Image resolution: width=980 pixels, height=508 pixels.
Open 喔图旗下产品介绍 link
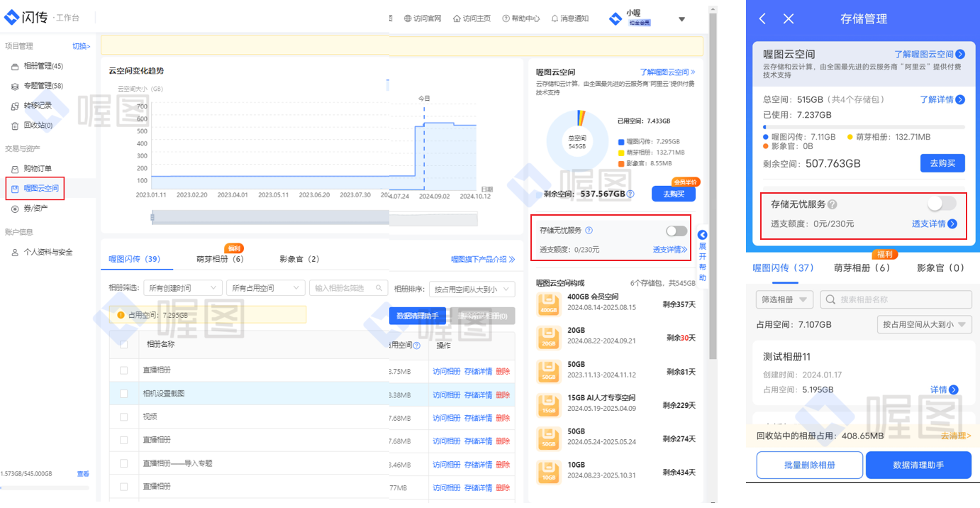coord(483,260)
